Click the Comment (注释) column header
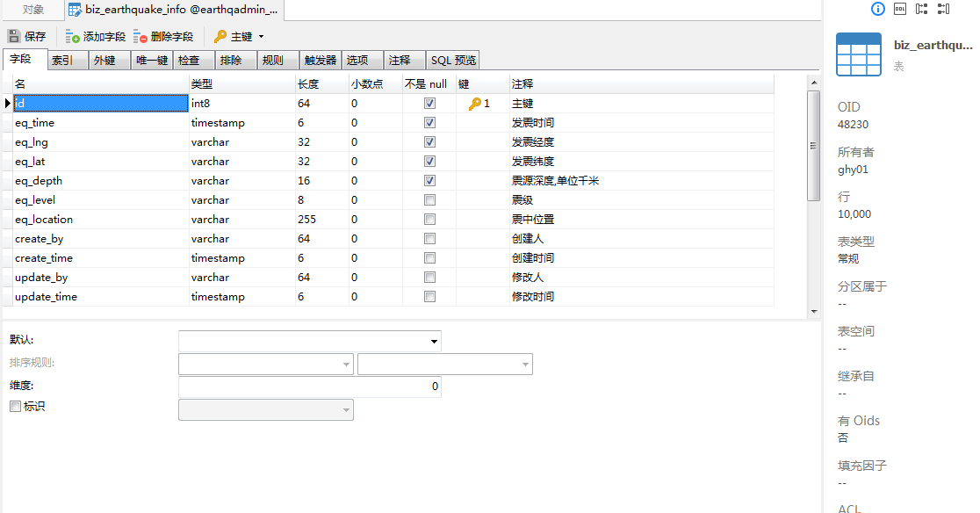The image size is (980, 513). pyautogui.click(x=641, y=84)
